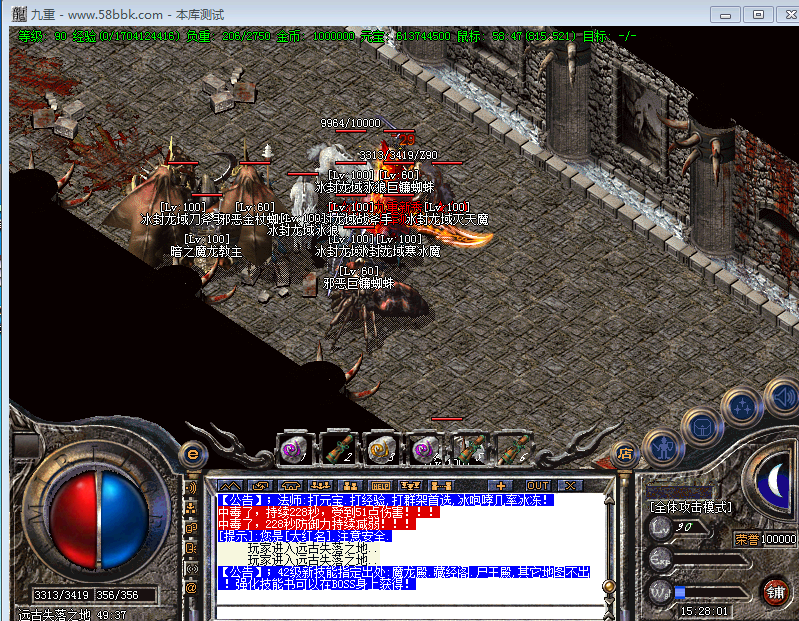
Task: Click the 金币 1000000 status text
Action: tap(315, 36)
